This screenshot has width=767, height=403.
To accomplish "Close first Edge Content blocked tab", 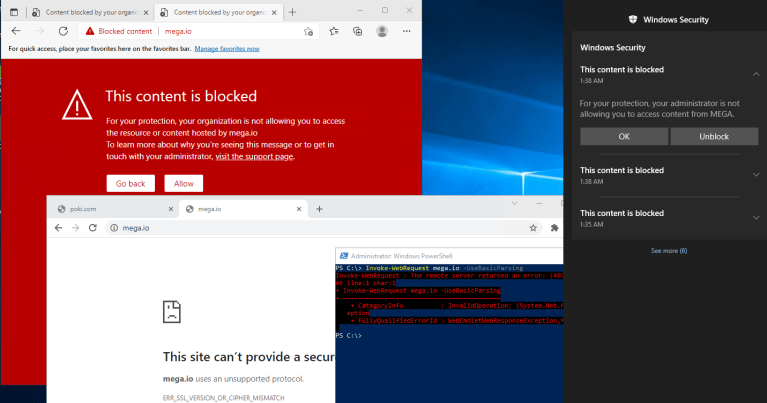I will (x=146, y=13).
